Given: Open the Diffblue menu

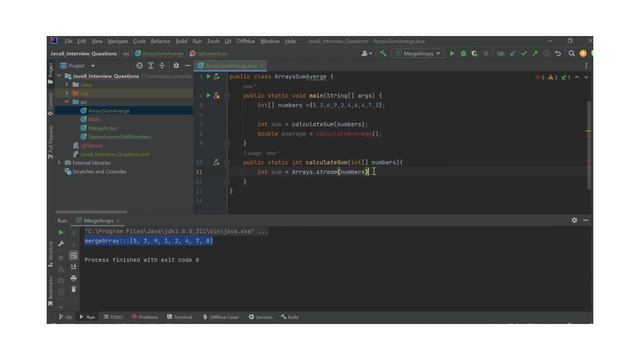Looking at the screenshot, I should 246,41.
